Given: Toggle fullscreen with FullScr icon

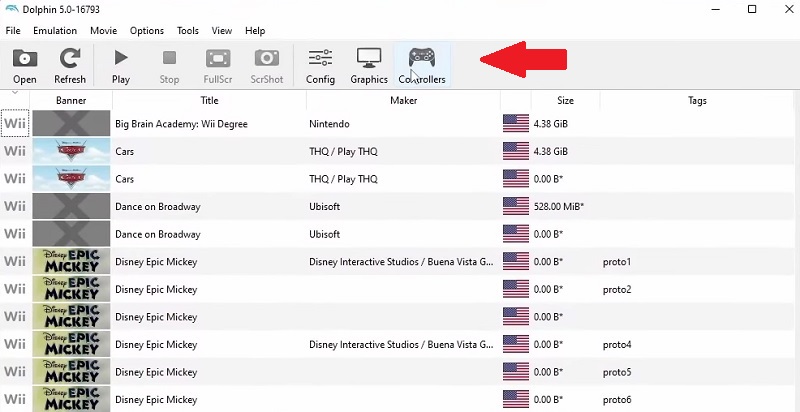Looking at the screenshot, I should click(219, 65).
